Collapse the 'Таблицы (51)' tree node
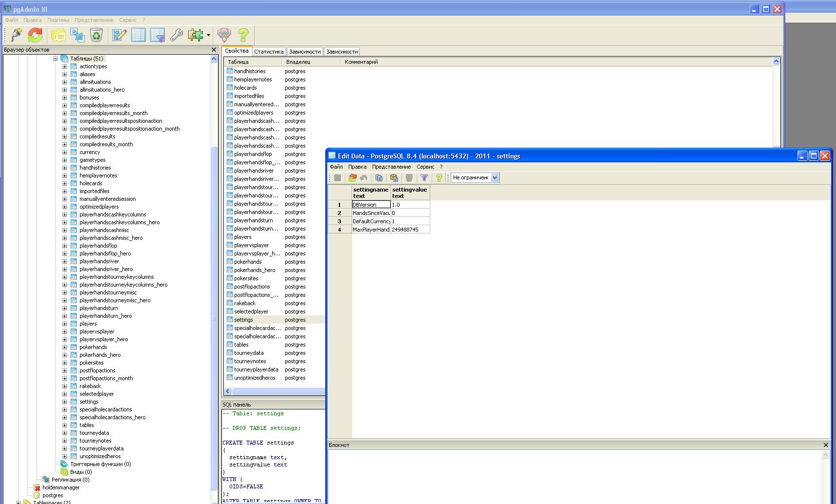 (x=55, y=58)
